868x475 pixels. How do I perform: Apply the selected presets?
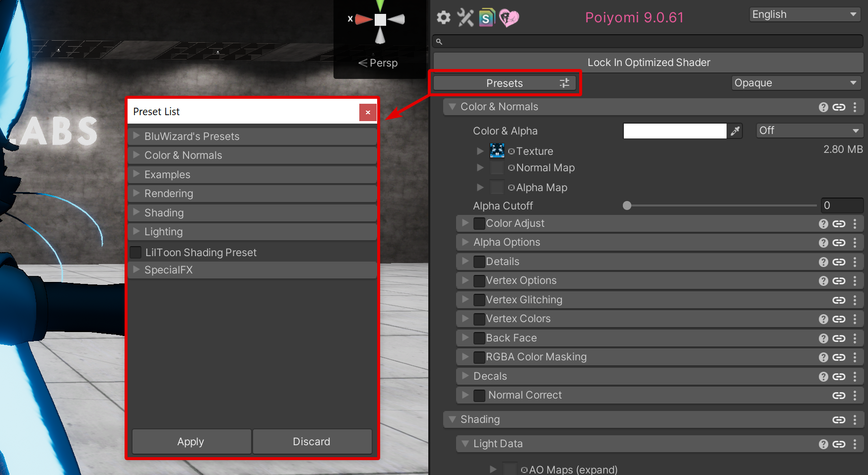point(191,442)
